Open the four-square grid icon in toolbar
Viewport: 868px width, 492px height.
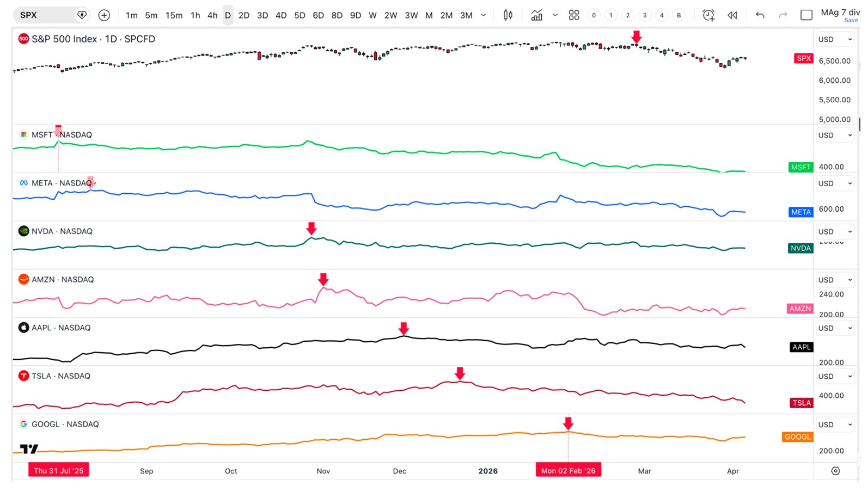(574, 15)
